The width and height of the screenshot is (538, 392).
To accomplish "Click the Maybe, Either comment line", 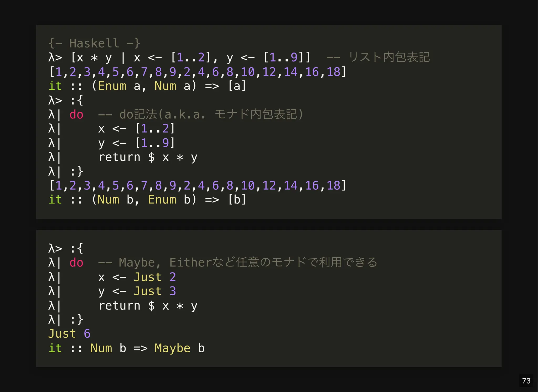I will [213, 263].
